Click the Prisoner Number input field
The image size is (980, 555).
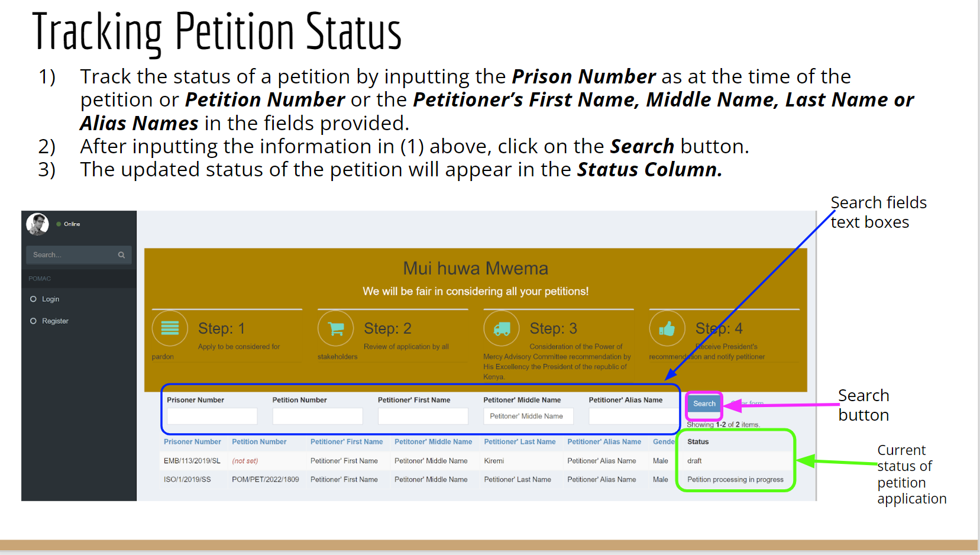tap(212, 416)
